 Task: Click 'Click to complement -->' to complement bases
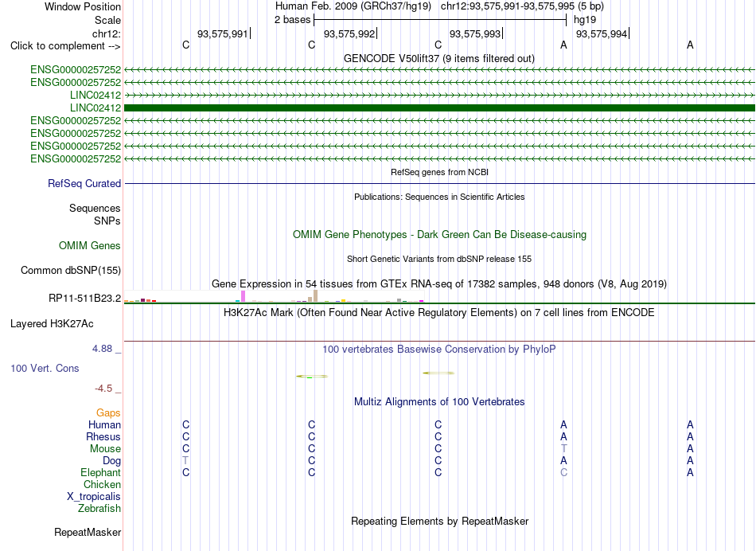coord(65,46)
